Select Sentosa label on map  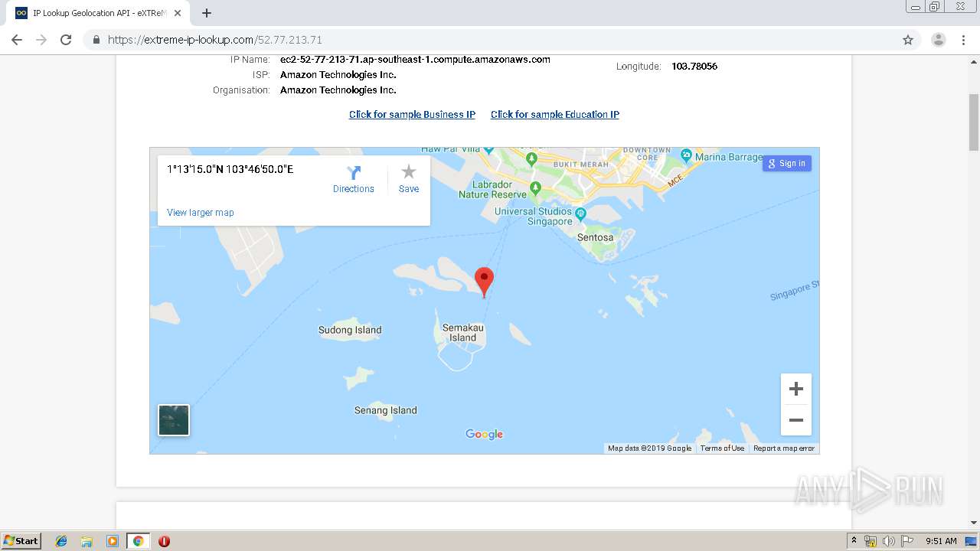coord(596,237)
